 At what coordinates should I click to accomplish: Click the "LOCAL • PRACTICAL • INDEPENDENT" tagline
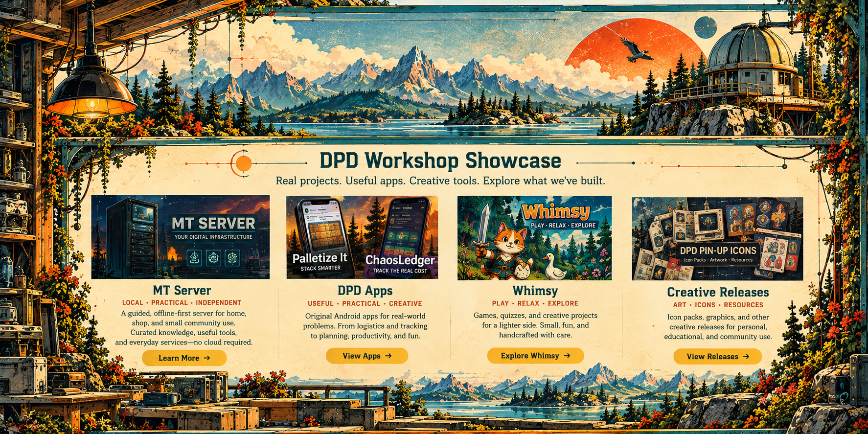point(182,303)
